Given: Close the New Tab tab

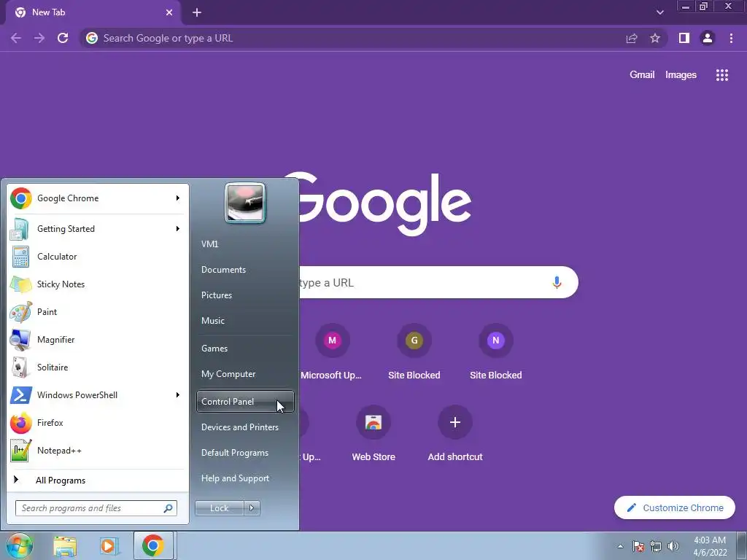Looking at the screenshot, I should point(169,12).
